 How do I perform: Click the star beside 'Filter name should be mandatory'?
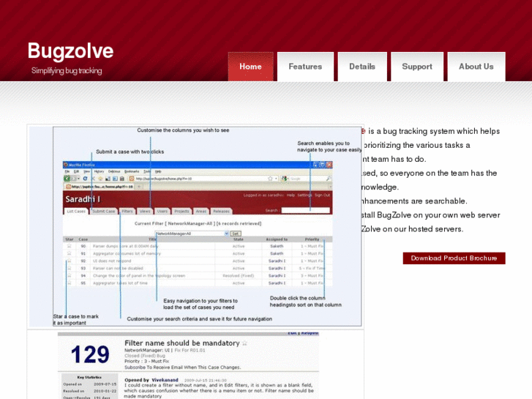(x=244, y=343)
